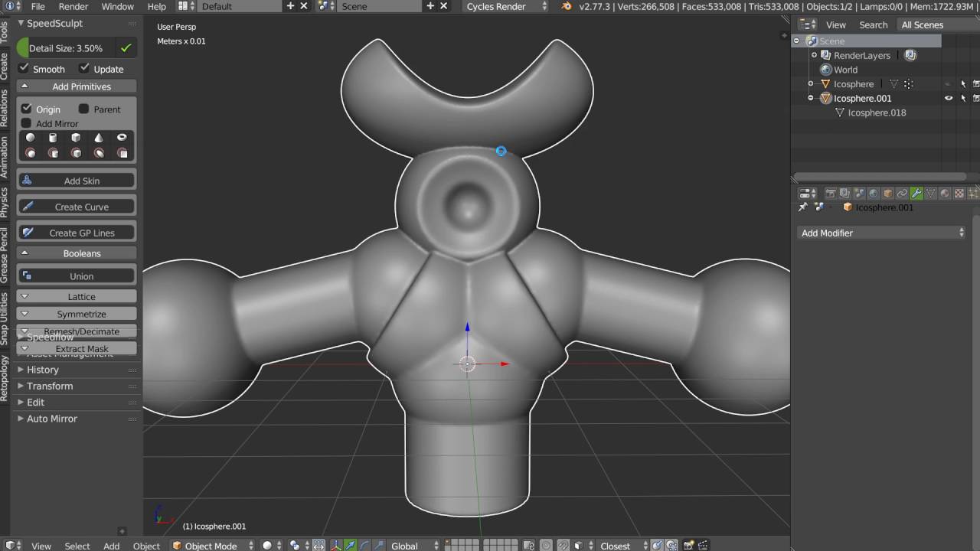The width and height of the screenshot is (980, 551).
Task: Add a cylinder primitive in SpeedSculpt
Action: [x=53, y=138]
